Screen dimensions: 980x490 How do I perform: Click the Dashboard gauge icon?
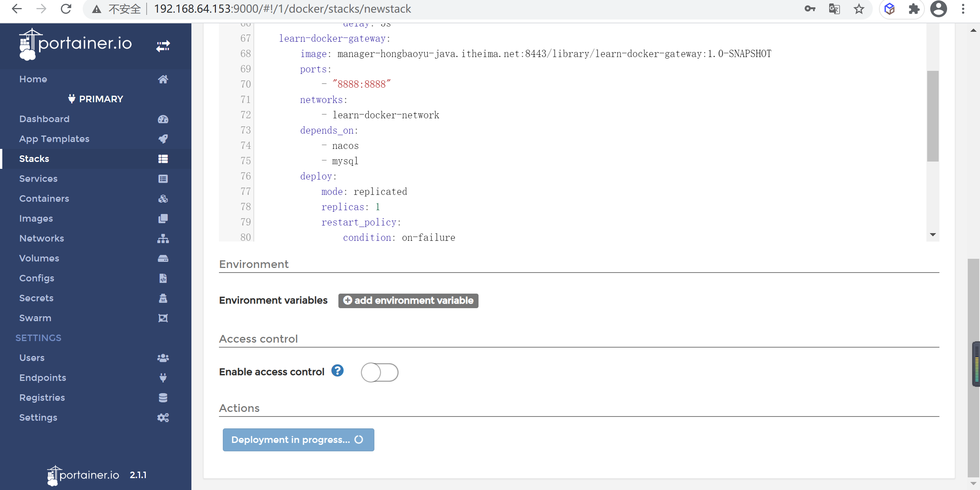163,119
